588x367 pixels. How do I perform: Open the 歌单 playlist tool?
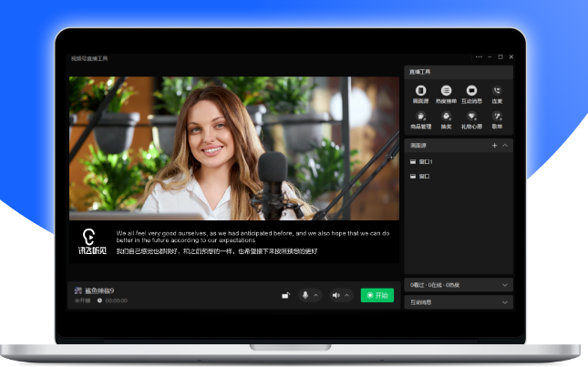point(497,117)
